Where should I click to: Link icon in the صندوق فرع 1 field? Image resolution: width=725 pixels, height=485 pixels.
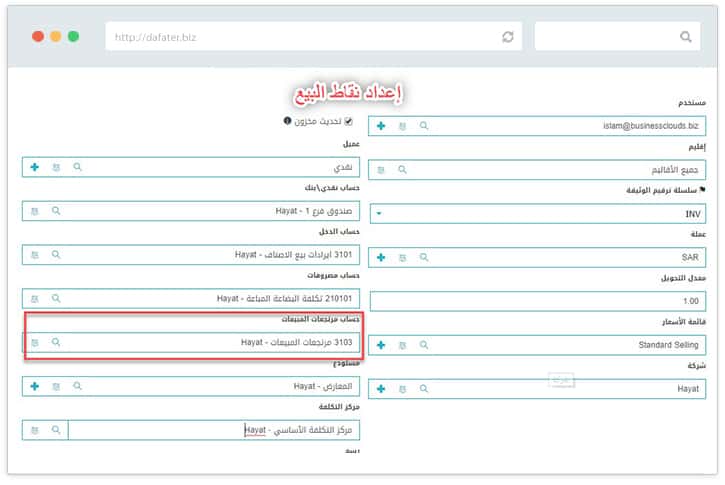point(35,211)
